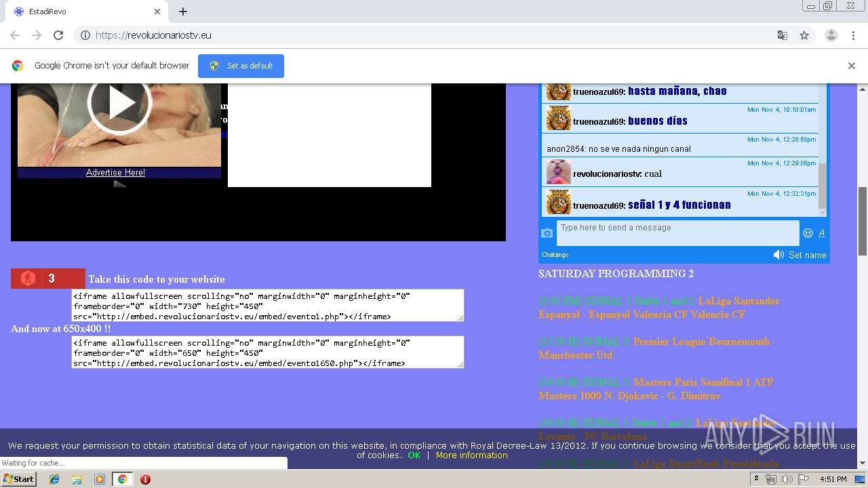Open the media player taskbar icon
868x488 pixels.
[x=100, y=479]
